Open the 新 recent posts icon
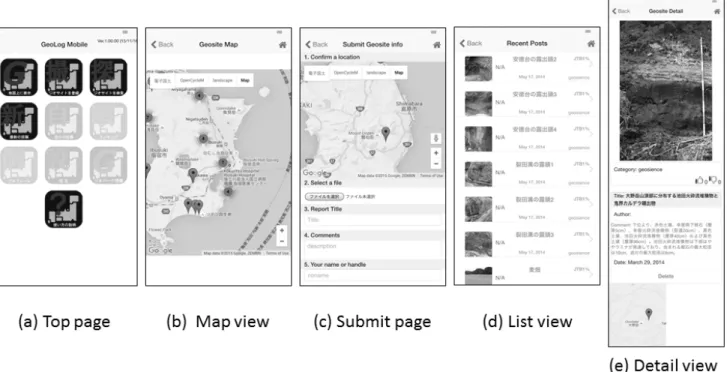Viewport: 727px width, 372px height. [x=19, y=121]
